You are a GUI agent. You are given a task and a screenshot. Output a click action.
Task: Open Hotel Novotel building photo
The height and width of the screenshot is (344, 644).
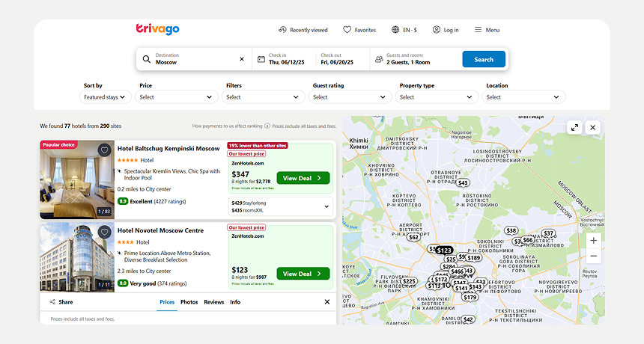pyautogui.click(x=77, y=257)
